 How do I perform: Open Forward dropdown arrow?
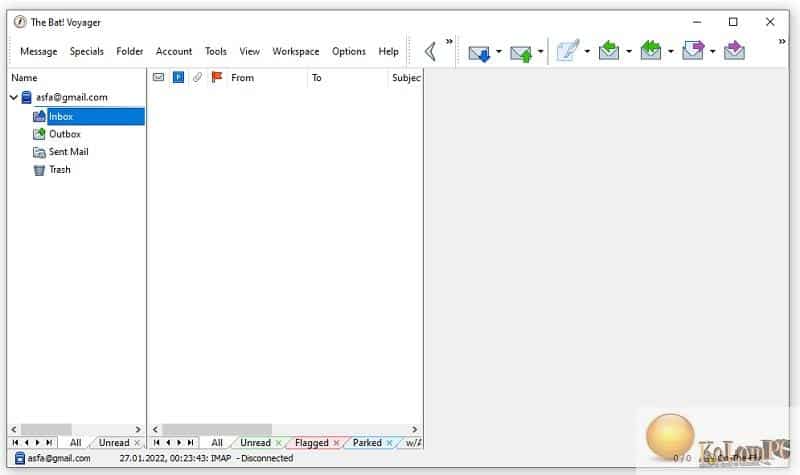(x=713, y=52)
